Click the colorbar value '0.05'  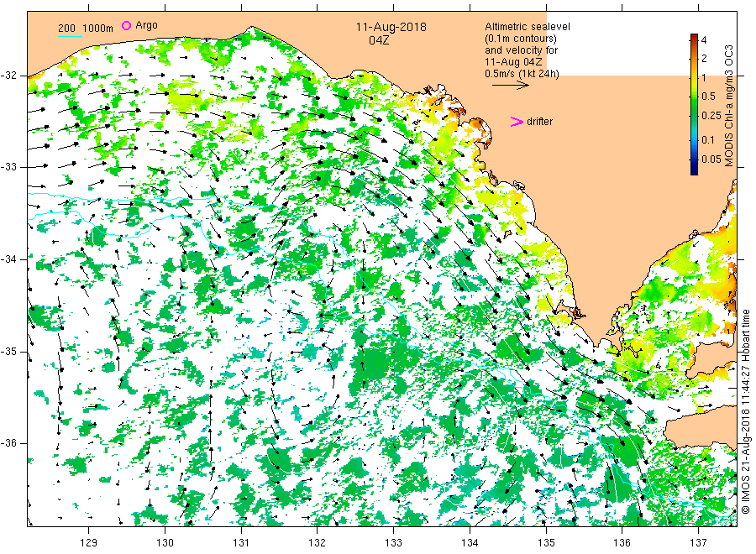tap(711, 159)
